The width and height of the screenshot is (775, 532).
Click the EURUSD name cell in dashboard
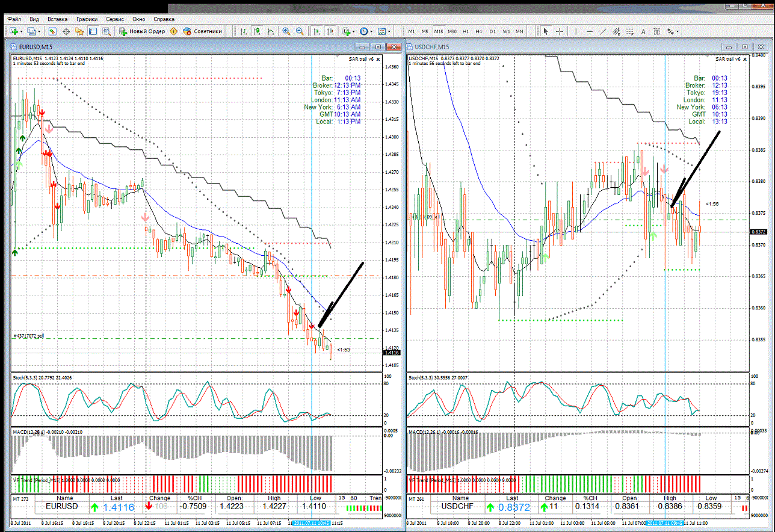[x=62, y=507]
